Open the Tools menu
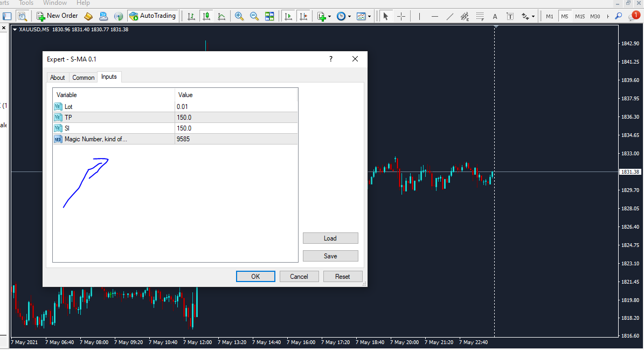This screenshot has width=644, height=350. point(26,3)
